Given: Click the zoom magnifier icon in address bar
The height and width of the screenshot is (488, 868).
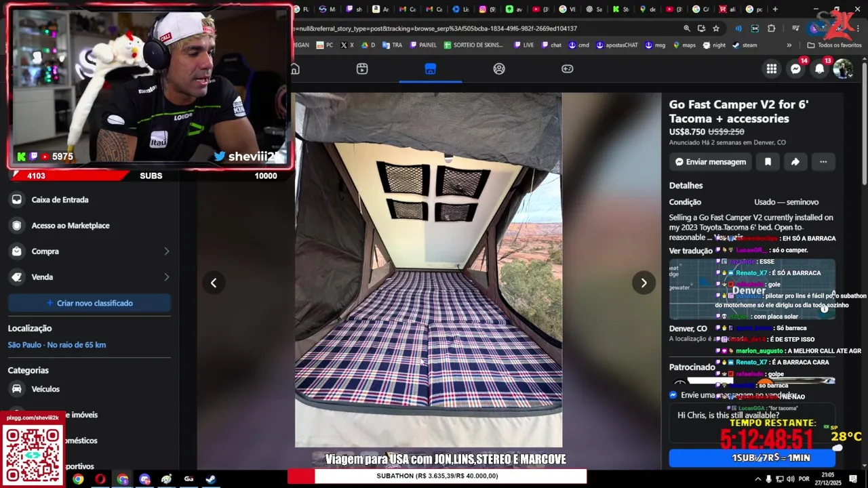Looking at the screenshot, I should [687, 28].
